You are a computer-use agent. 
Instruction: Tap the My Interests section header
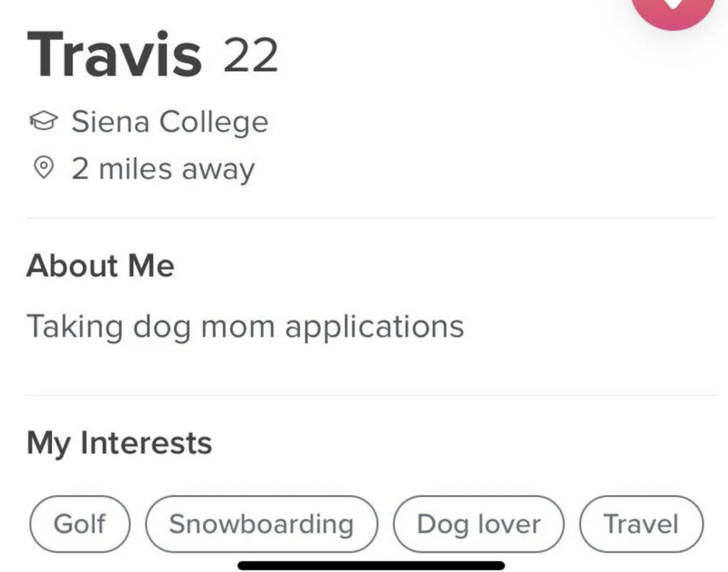coord(118,442)
